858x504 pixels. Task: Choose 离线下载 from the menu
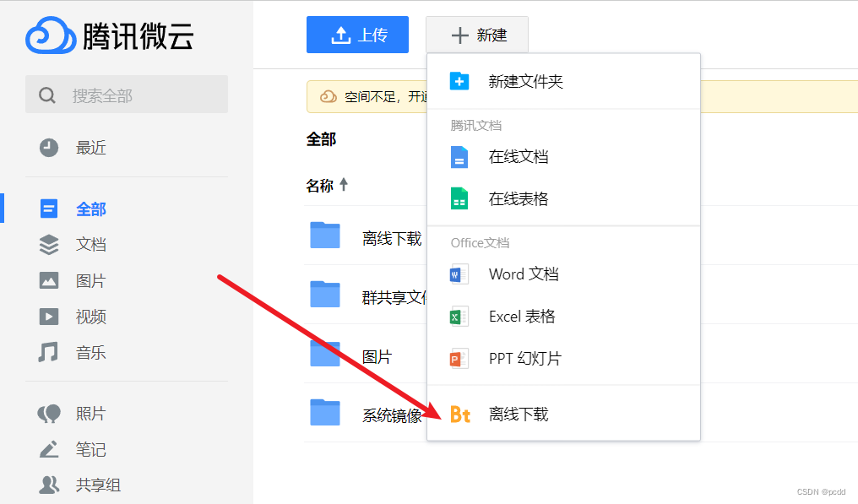click(563, 415)
